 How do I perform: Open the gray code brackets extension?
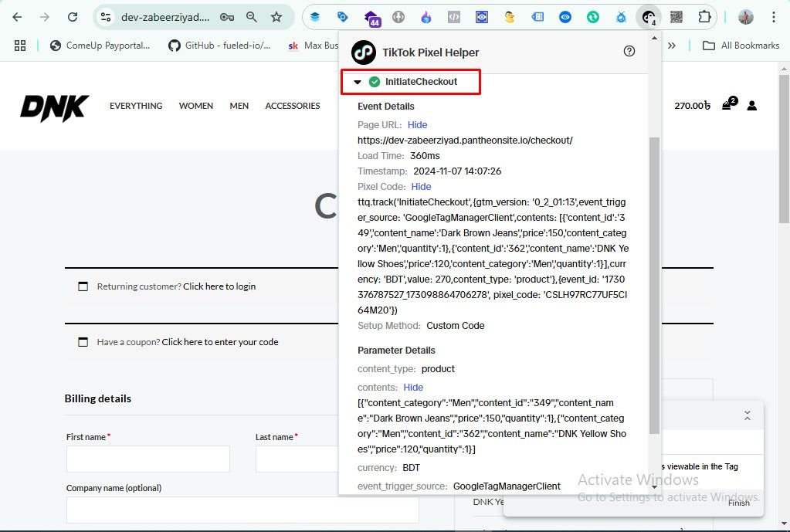(454, 17)
